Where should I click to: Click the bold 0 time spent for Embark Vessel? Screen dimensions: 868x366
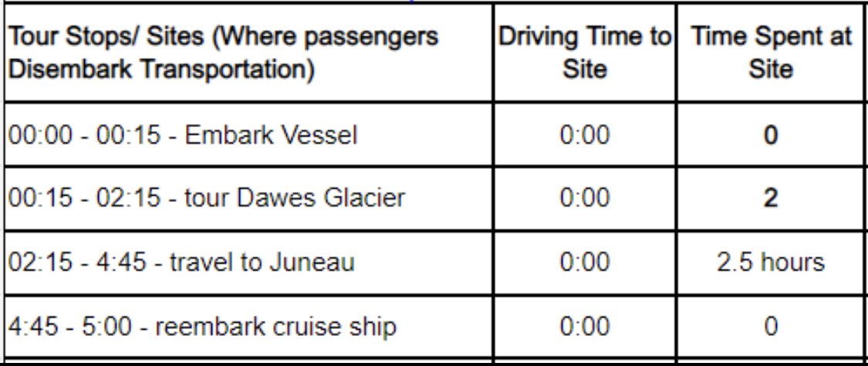tap(771, 136)
